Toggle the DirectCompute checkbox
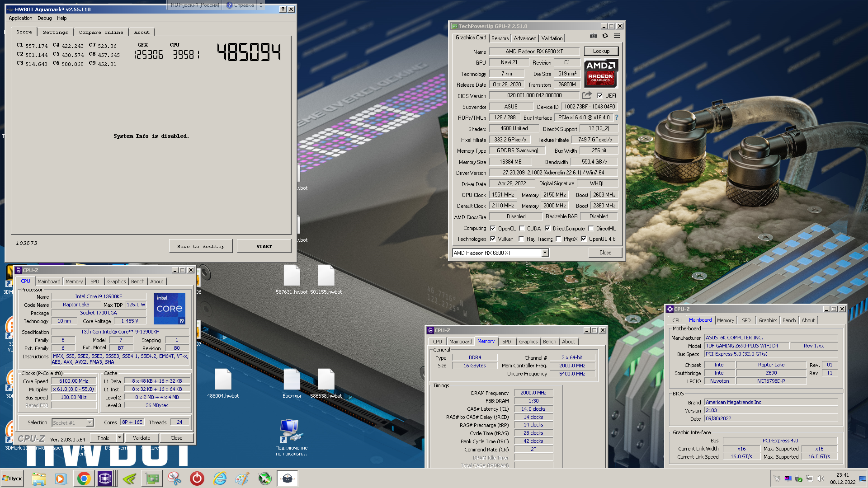The width and height of the screenshot is (868, 488). click(x=547, y=229)
